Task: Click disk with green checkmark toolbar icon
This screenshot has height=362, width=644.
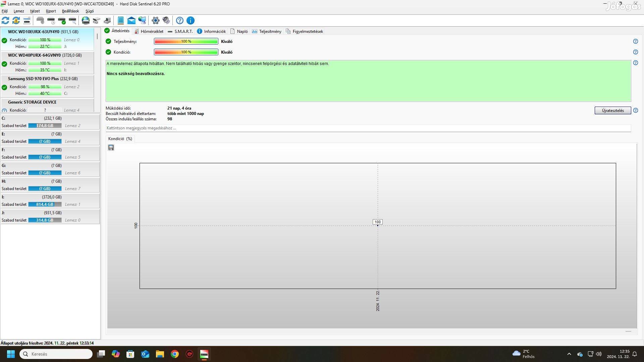Action: pyautogui.click(x=62, y=20)
